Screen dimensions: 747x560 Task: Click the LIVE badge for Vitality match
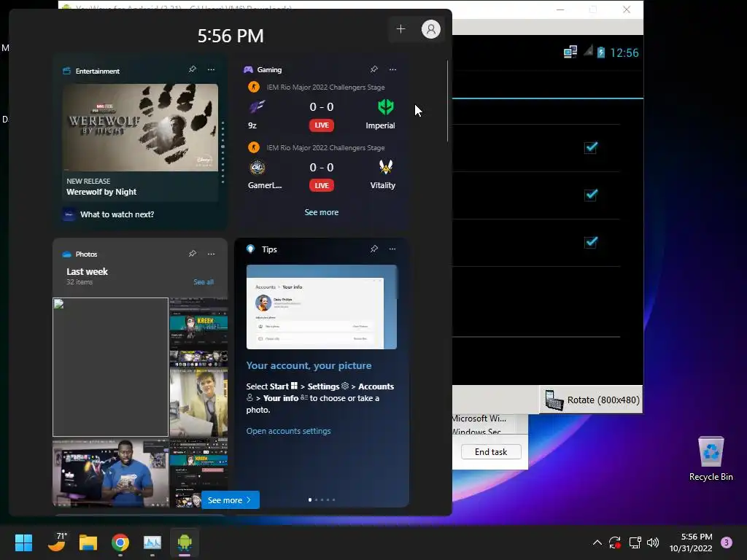click(322, 185)
